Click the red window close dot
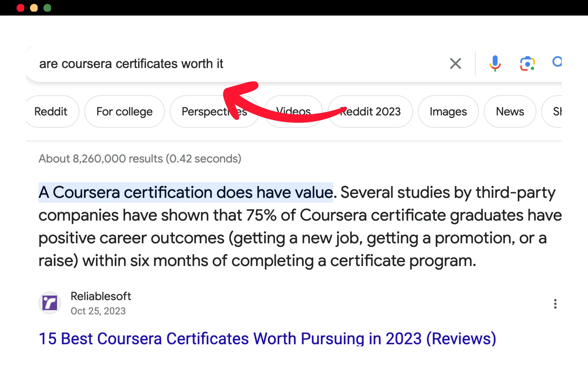The height and width of the screenshot is (392, 588). (21, 8)
